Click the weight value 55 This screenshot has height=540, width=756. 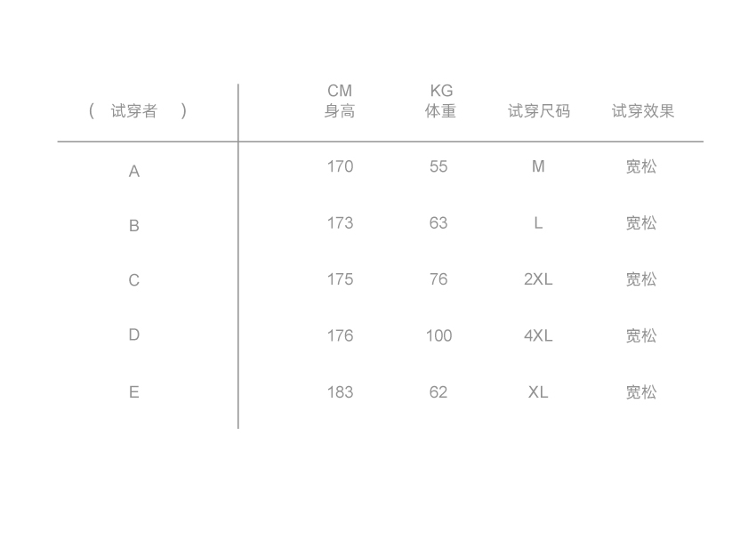point(438,167)
